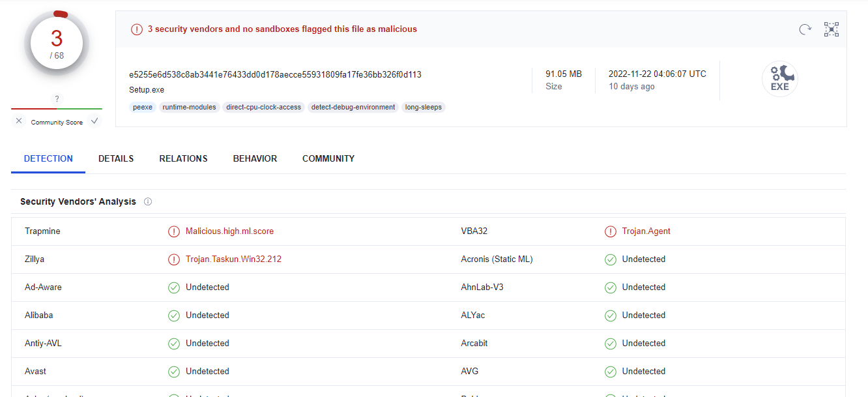Click the peexe file tag
Image resolution: width=868 pixels, height=397 pixels.
pyautogui.click(x=143, y=107)
